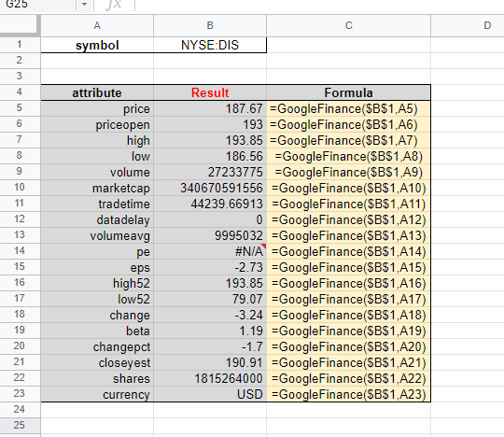504x437 pixels.
Task: Click the changepct result -1.7
Action: (210, 346)
